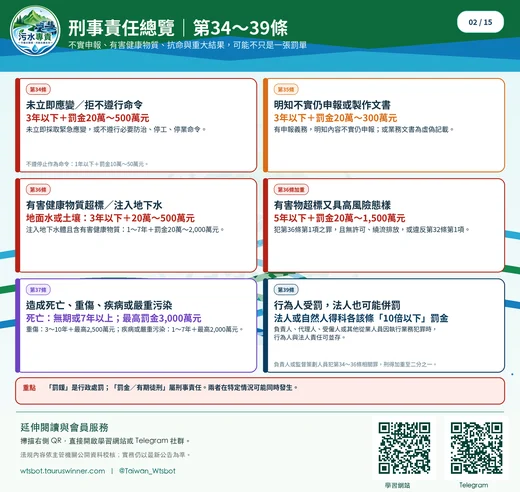Image resolution: width=520 pixels, height=492 pixels.
Task: Click the 污水專責 round logo
Action: pyautogui.click(x=35, y=31)
